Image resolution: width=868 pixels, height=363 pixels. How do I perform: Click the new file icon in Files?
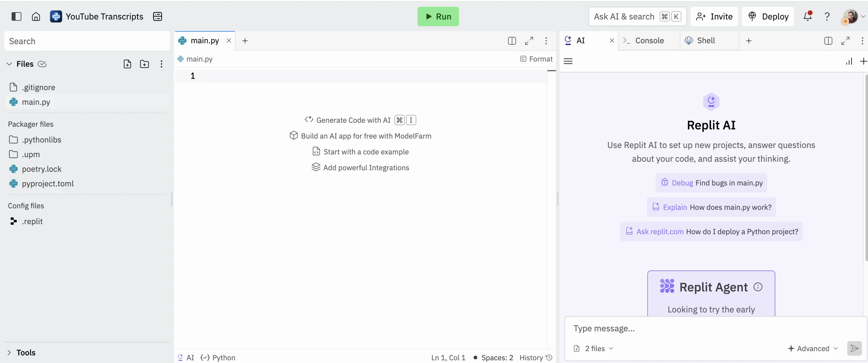(x=127, y=64)
